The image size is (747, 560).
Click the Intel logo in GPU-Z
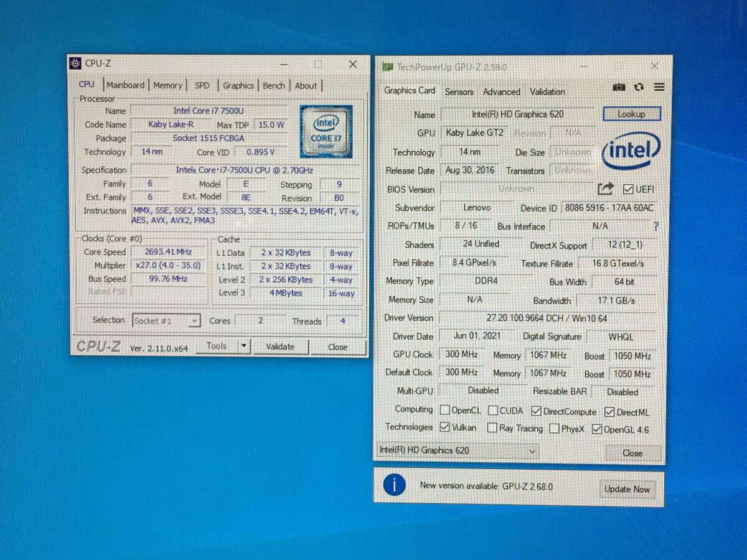point(631,151)
